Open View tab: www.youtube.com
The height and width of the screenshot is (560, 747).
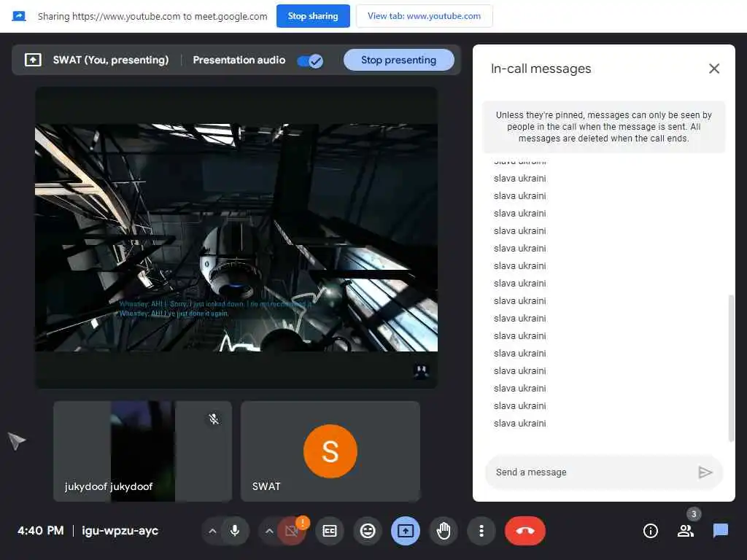(x=424, y=16)
